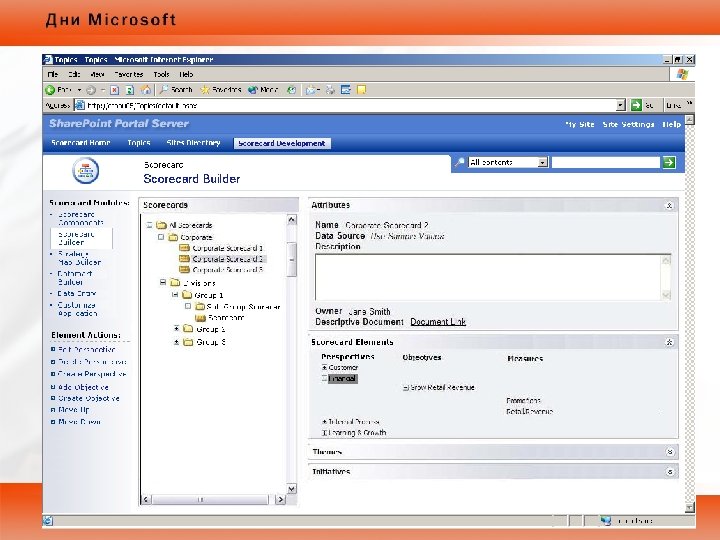Click the IE Back arrow icon
720x540 pixels.
51,90
